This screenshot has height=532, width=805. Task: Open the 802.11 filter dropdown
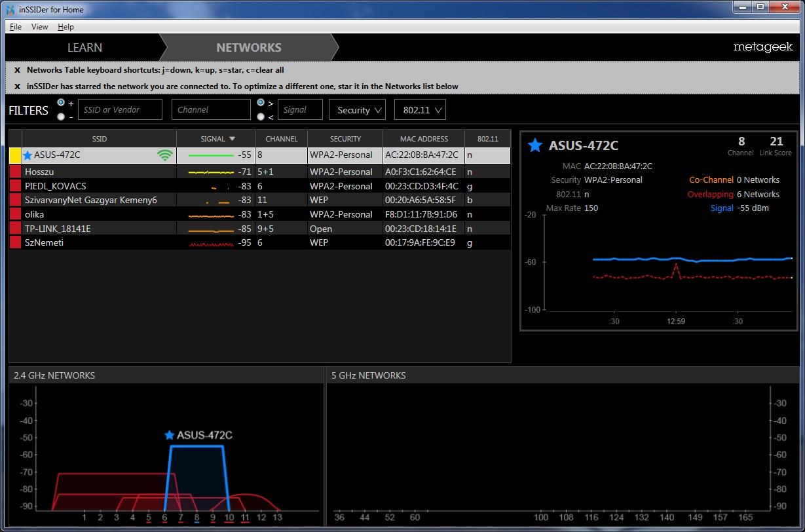(x=420, y=110)
